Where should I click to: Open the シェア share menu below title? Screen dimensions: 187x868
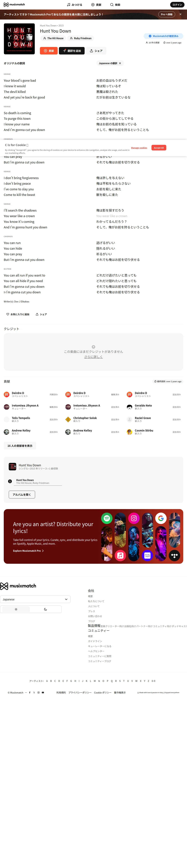tap(96, 51)
